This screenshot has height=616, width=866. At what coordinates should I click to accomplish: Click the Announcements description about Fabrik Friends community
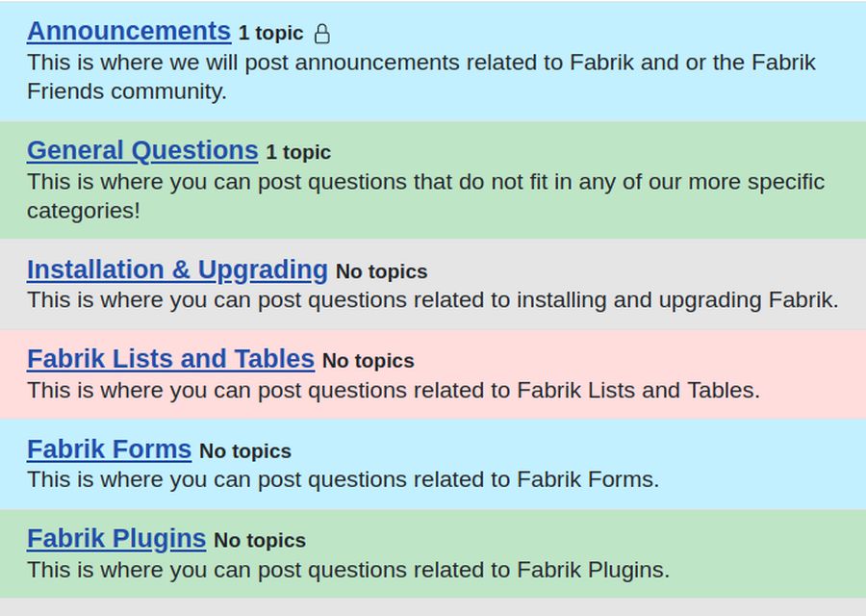click(x=420, y=77)
